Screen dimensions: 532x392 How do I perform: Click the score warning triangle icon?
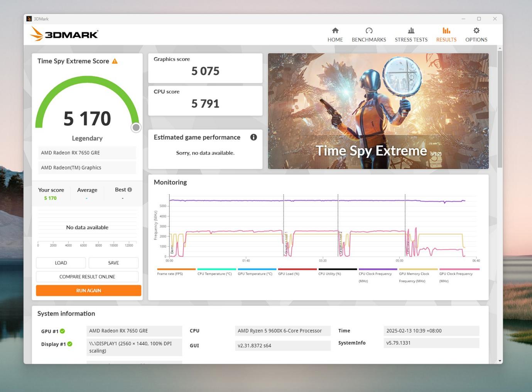115,61
